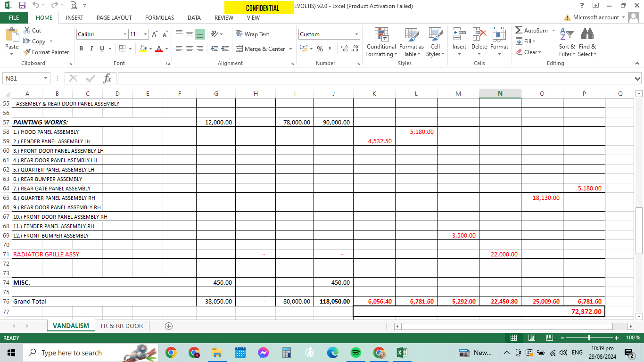This screenshot has height=362, width=644.
Task: Collapse the ribbon with the arrow
Action: (636, 63)
